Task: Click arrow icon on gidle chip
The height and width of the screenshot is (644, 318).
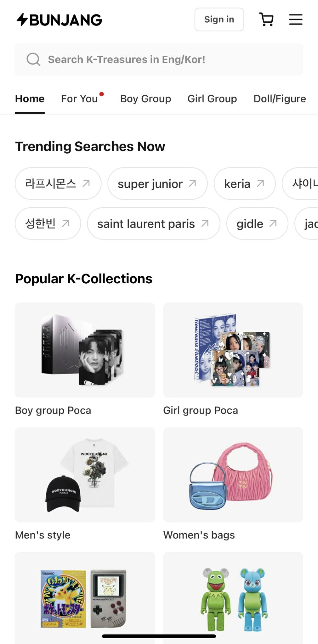Action: tap(273, 223)
